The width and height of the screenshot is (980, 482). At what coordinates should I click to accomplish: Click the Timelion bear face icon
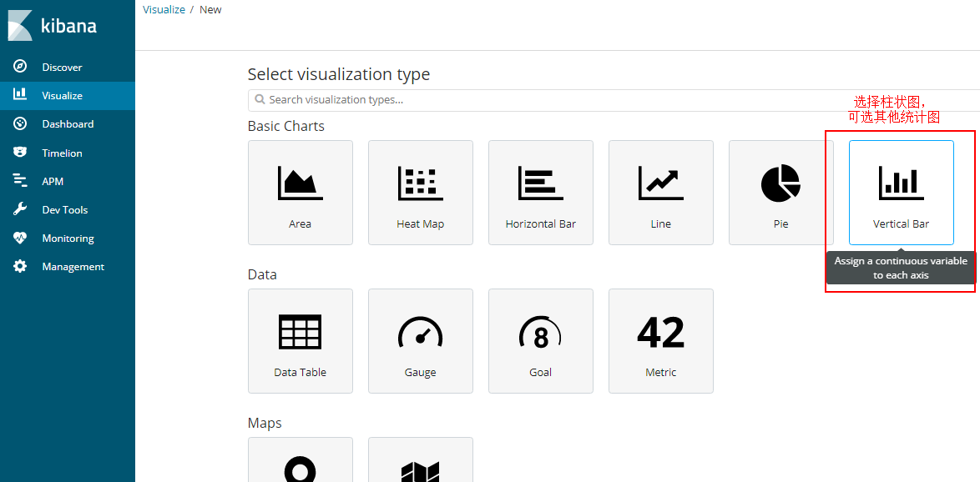[20, 153]
